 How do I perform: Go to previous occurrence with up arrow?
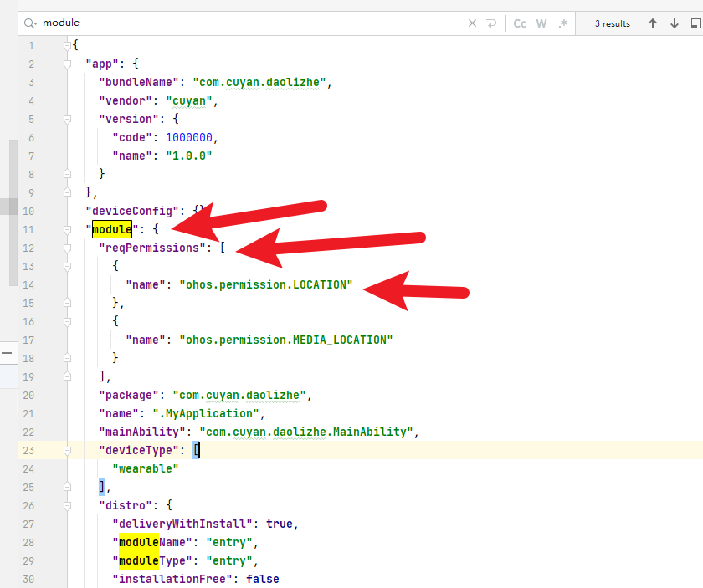pos(653,23)
